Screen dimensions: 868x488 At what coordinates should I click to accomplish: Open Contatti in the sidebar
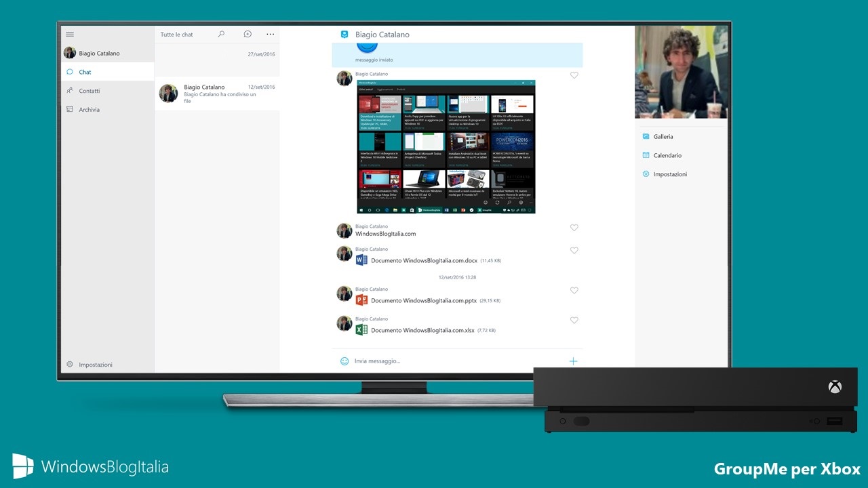[108, 91]
